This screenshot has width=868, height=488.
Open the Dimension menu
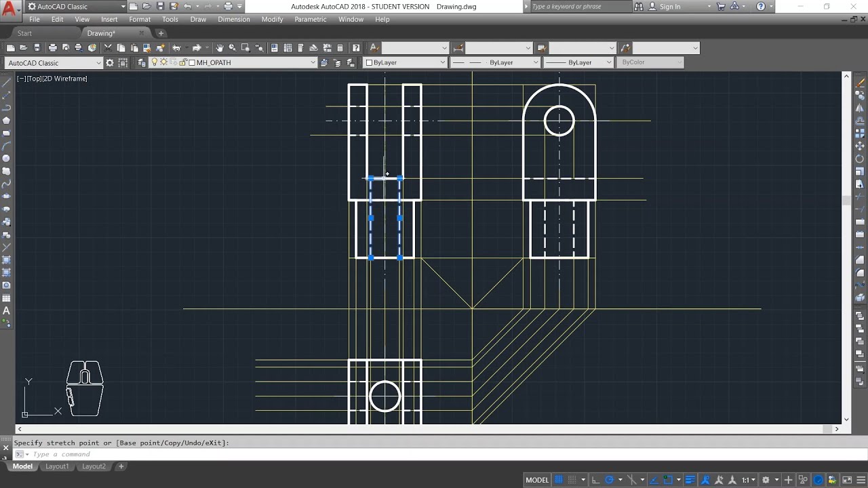[x=234, y=19]
